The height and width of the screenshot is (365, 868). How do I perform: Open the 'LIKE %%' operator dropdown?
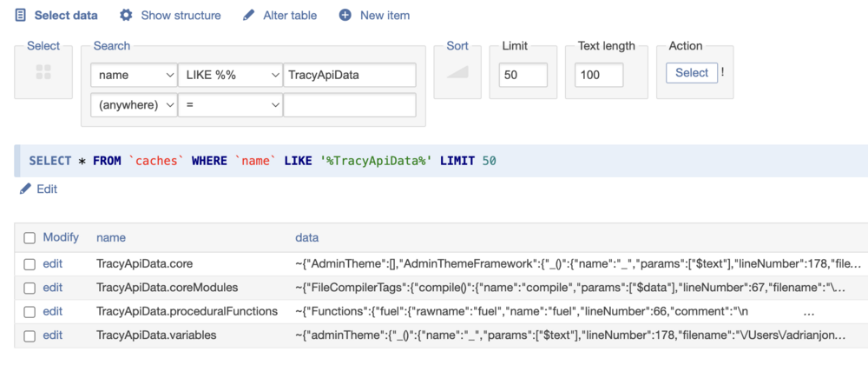(x=230, y=76)
